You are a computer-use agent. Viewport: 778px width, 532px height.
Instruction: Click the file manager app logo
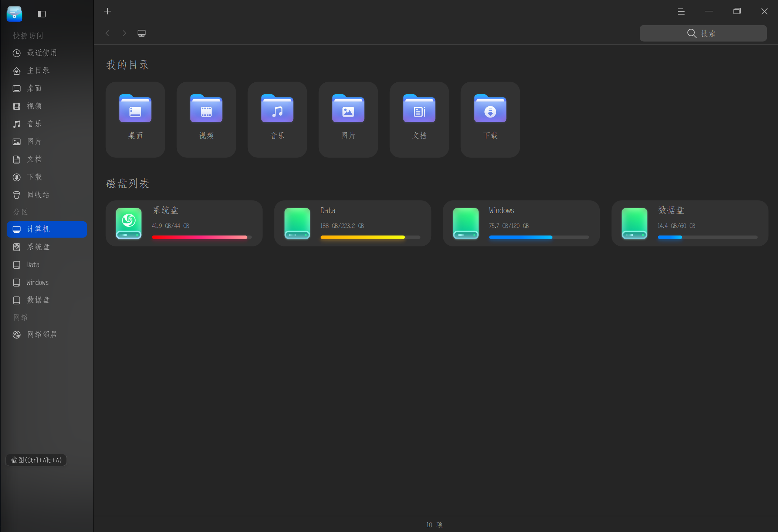[14, 14]
